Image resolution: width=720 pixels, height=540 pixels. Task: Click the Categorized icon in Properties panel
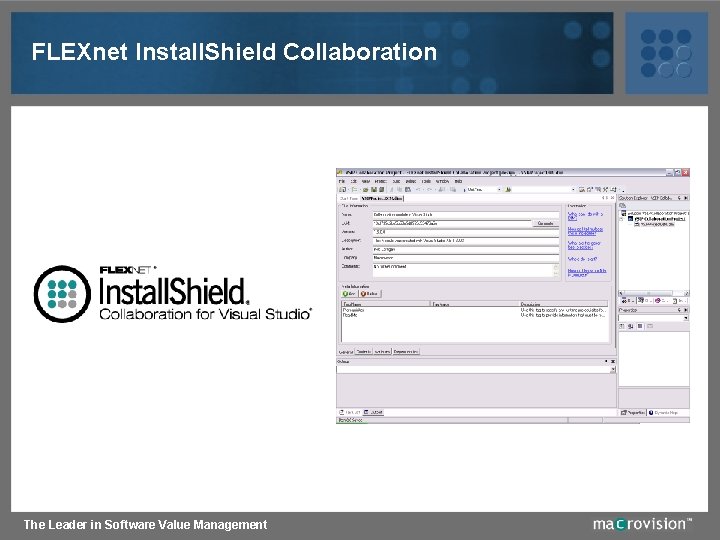[x=621, y=326]
